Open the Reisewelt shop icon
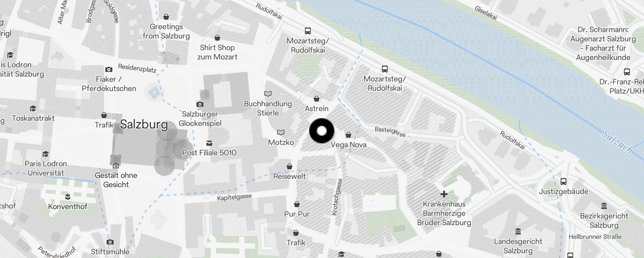Image resolution: width=644 pixels, height=258 pixels. [x=289, y=166]
